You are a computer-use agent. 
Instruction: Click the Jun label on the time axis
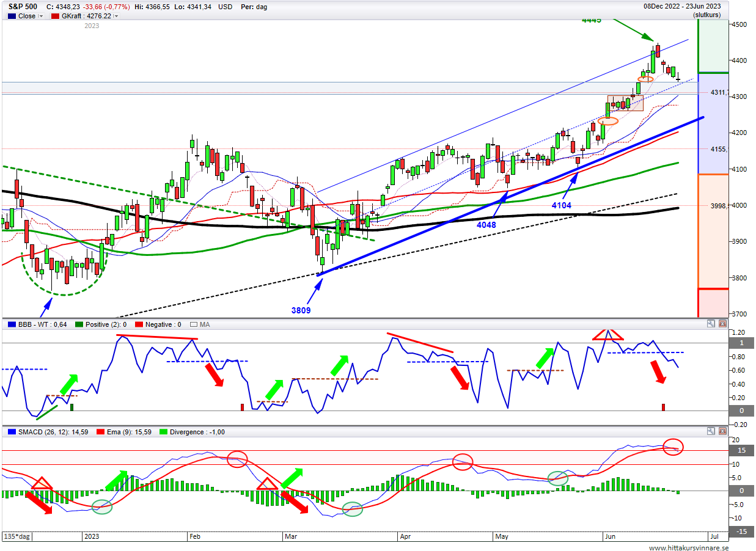coord(609,536)
